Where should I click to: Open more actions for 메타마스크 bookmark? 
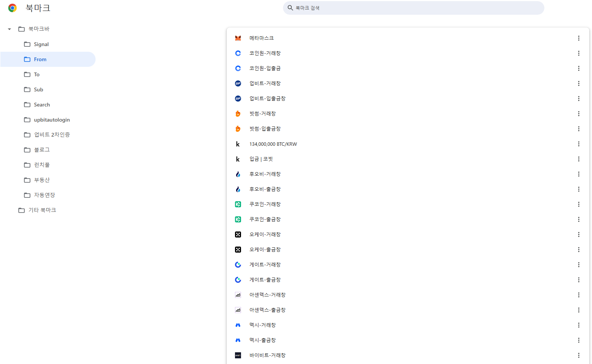578,38
